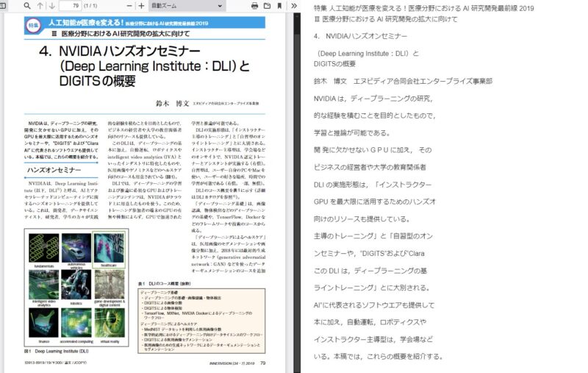The image size is (588, 373).
Task: Click right-panel line 向けのリソースも提供している。
Action: 362,219
